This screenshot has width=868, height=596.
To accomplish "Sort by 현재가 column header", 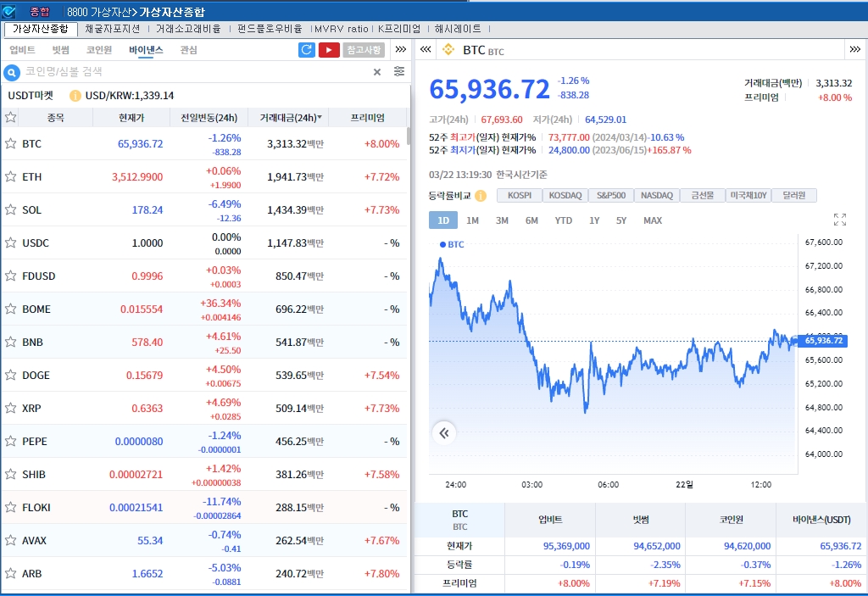I will pos(131,118).
